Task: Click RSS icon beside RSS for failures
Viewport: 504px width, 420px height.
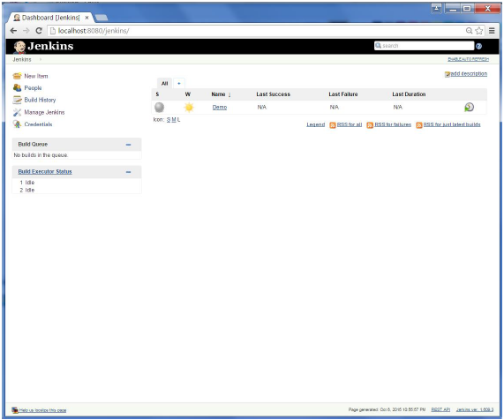Action: 370,125
